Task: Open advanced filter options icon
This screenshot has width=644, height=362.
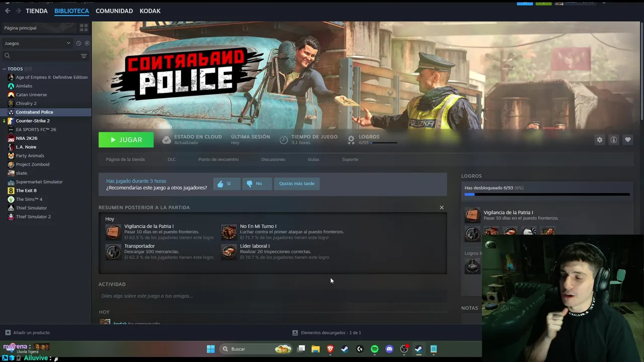Action: (84, 56)
